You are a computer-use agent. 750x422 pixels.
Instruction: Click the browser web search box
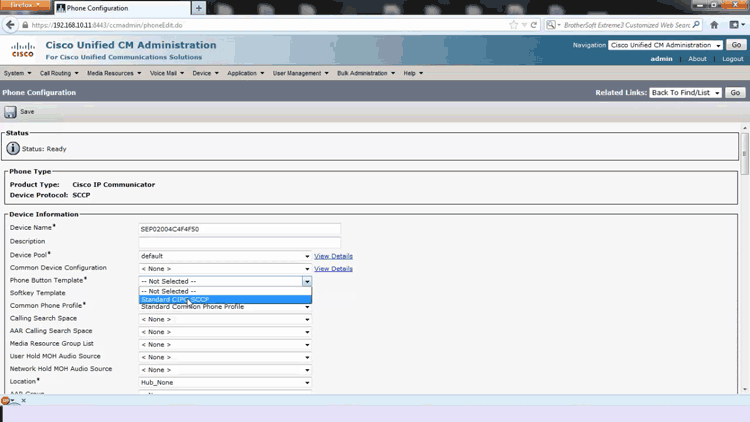tap(627, 25)
